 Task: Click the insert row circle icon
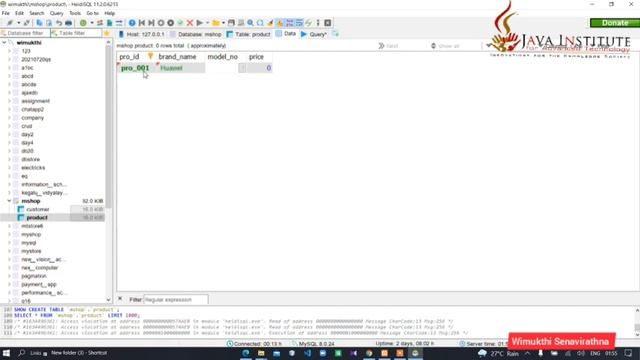[x=161, y=23]
